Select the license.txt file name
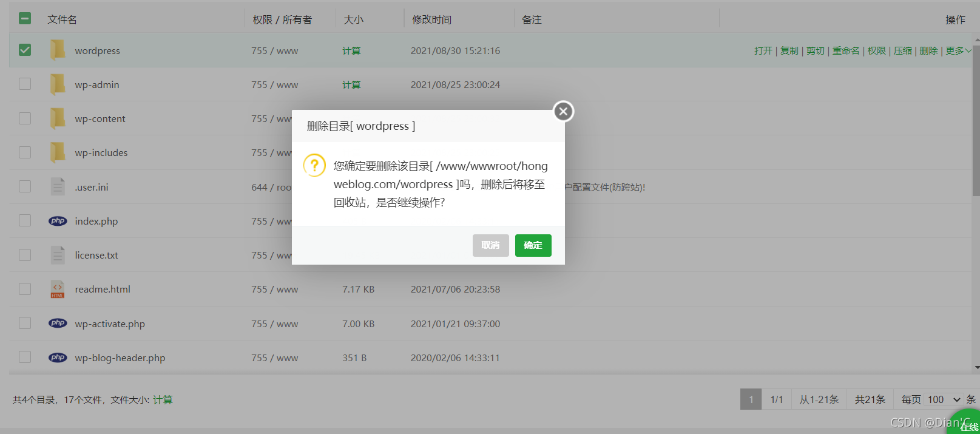Screen dimensions: 980x434 [x=96, y=255]
